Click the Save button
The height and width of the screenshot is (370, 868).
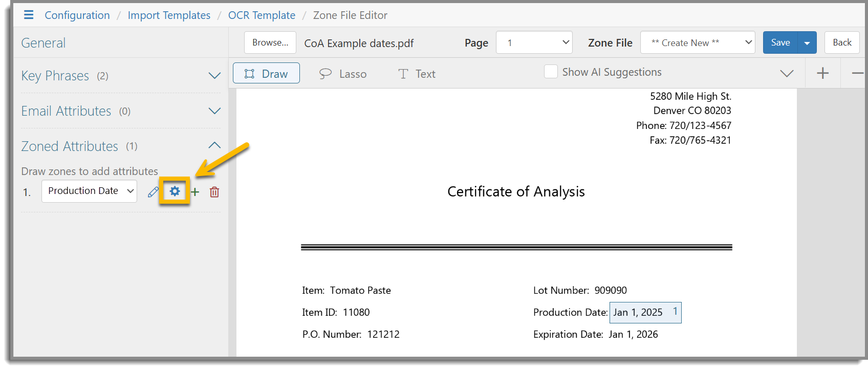click(780, 42)
